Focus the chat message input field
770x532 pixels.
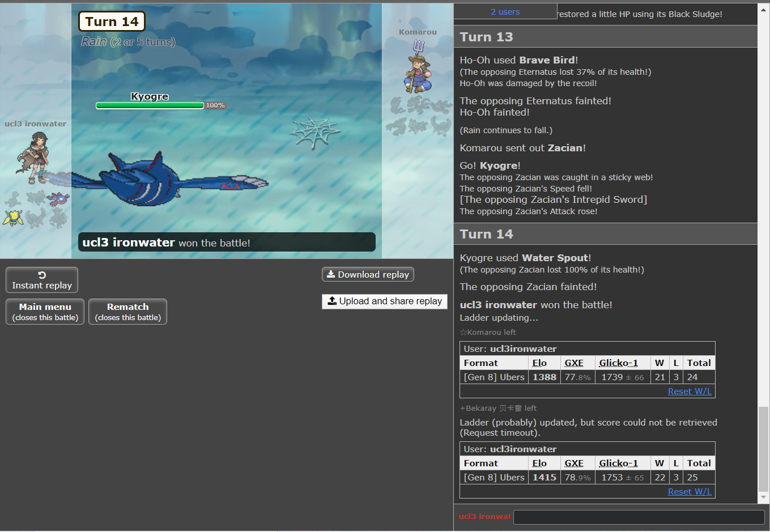[639, 517]
